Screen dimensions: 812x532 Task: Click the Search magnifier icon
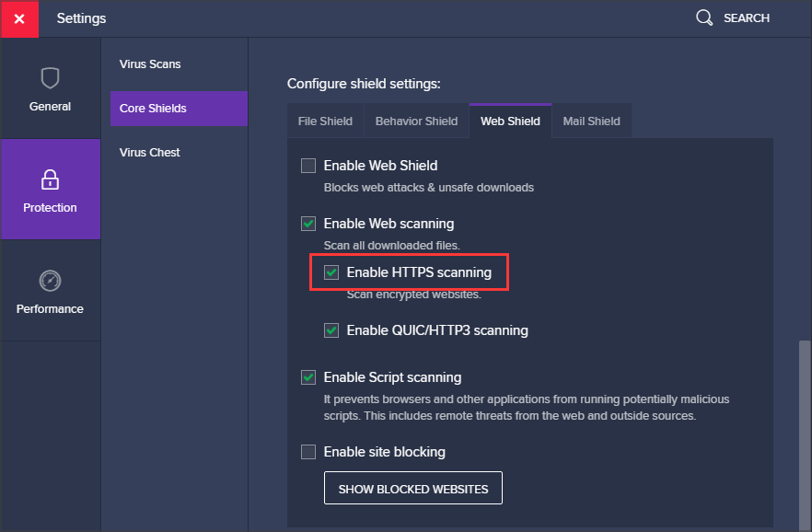tap(704, 18)
